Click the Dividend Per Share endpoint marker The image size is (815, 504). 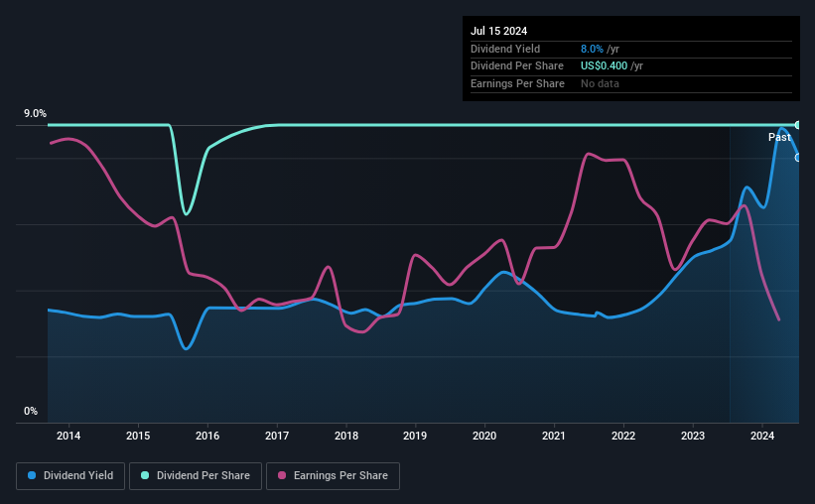[798, 125]
